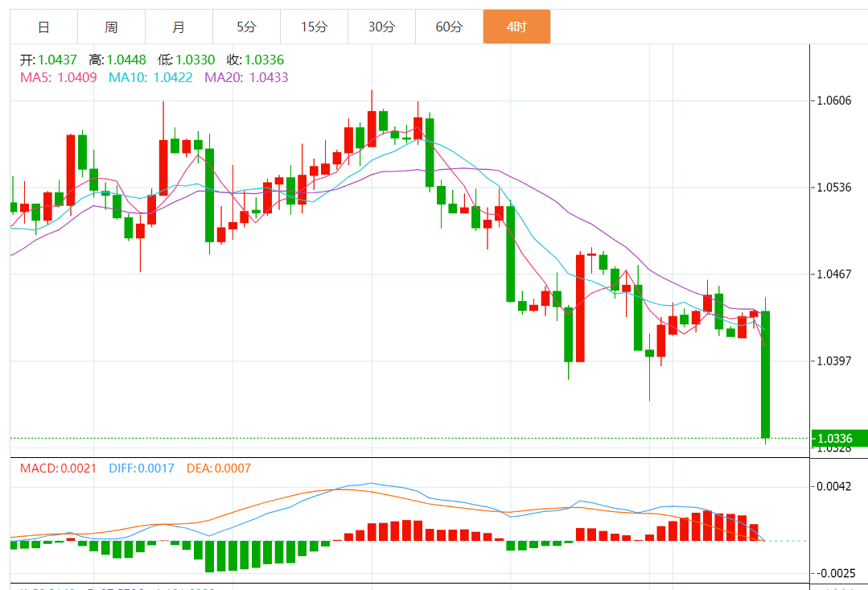Click the MA10: 1.0422 indicator label

pos(150,77)
